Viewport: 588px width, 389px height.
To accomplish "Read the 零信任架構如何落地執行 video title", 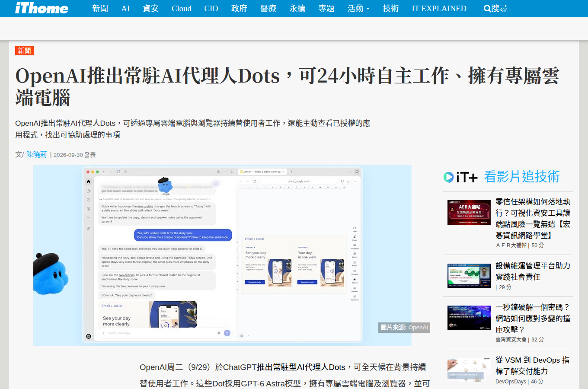I will pyautogui.click(x=533, y=219).
